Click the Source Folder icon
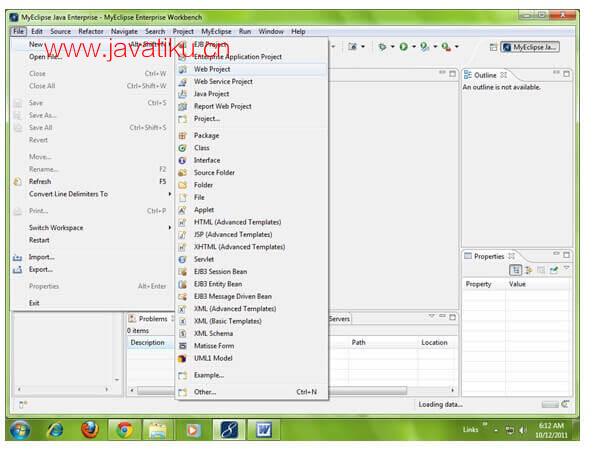The width and height of the screenshot is (614, 460). point(182,173)
